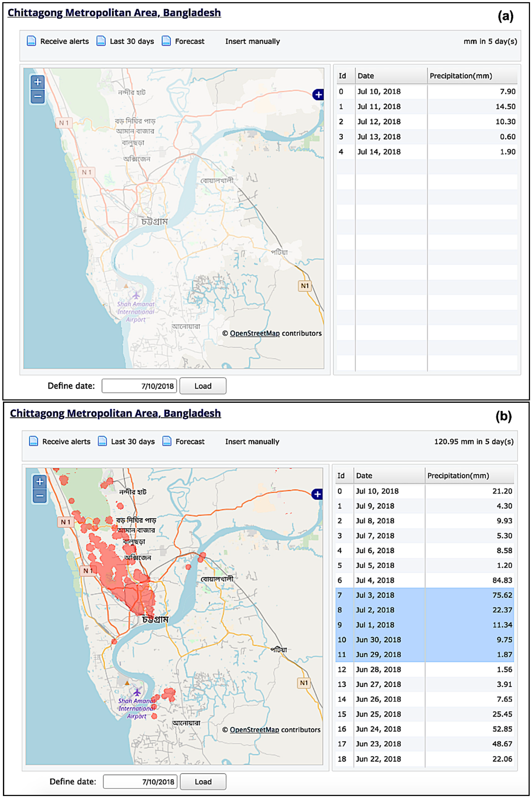532x798 pixels.
Task: Click zoom out button on bottom map
Action: pyautogui.click(x=40, y=496)
